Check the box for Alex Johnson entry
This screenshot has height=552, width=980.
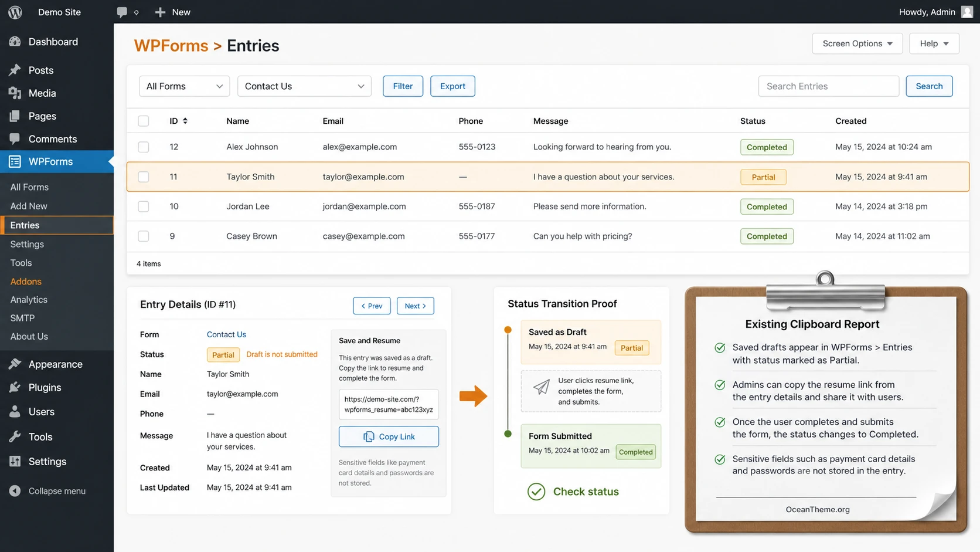(x=144, y=147)
